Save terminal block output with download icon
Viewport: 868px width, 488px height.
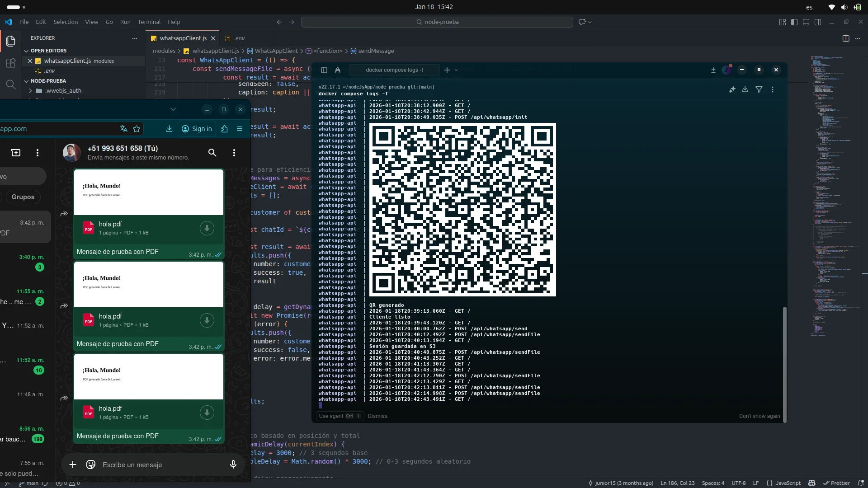click(x=745, y=89)
